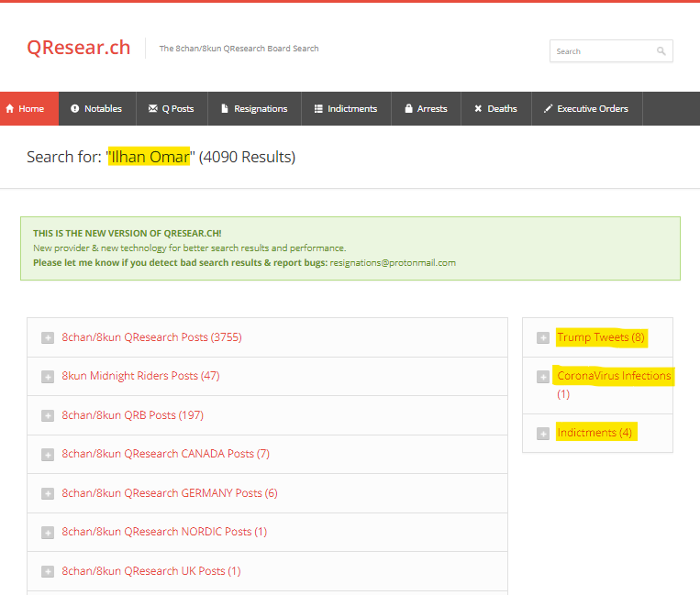
Task: Open Executive Orders menu item
Action: (587, 108)
